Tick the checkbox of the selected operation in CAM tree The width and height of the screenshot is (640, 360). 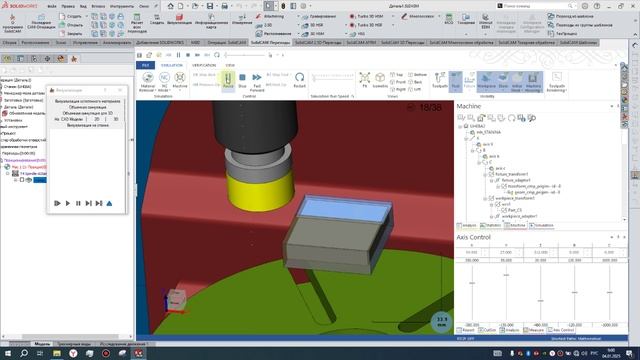[x=22, y=180]
